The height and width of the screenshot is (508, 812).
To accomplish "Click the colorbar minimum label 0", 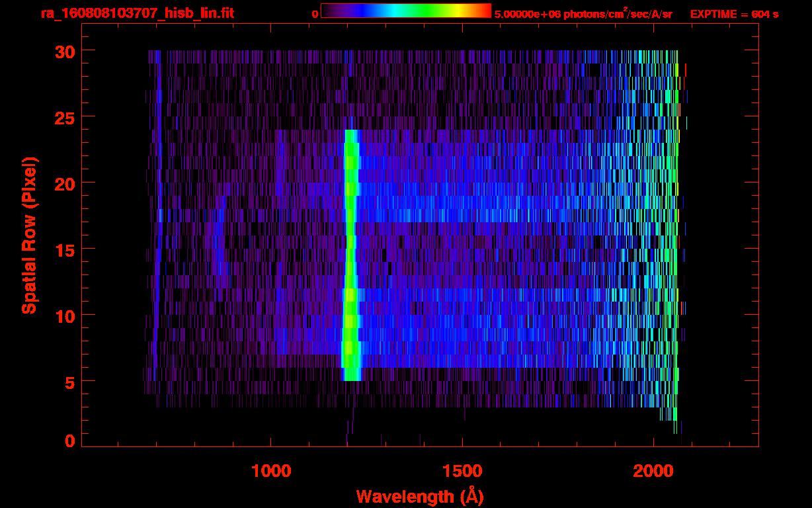I will point(315,14).
